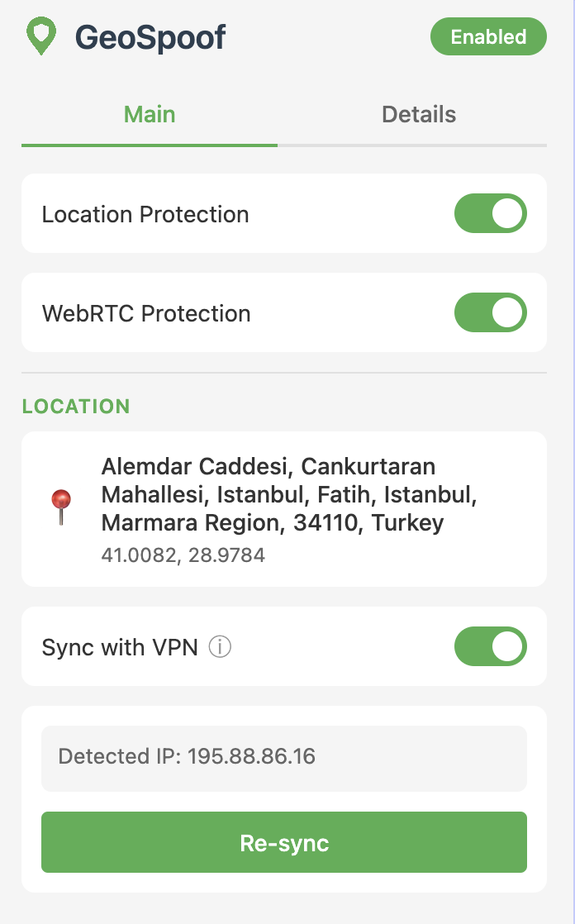Click the Enabled status badge
The image size is (575, 924).
click(x=488, y=37)
